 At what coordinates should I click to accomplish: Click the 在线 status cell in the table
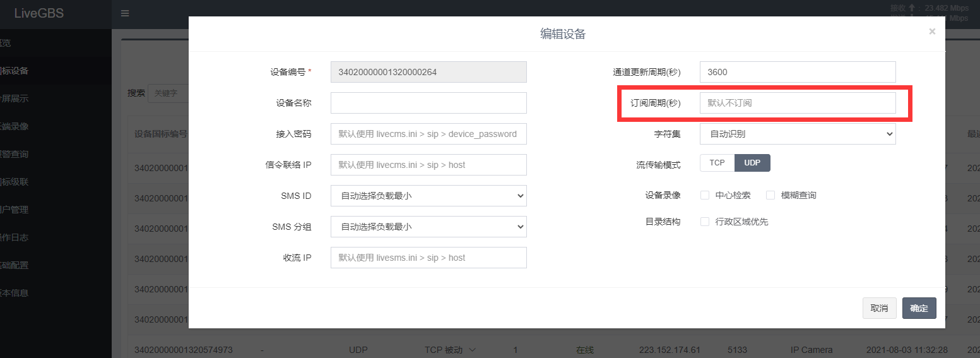585,350
